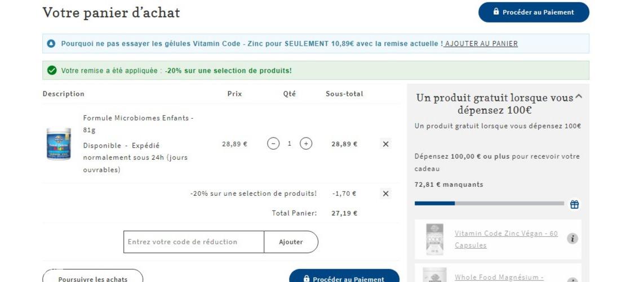Click AJOUTER AU PANIER link
Screen dimensions: 644x282
(x=481, y=43)
